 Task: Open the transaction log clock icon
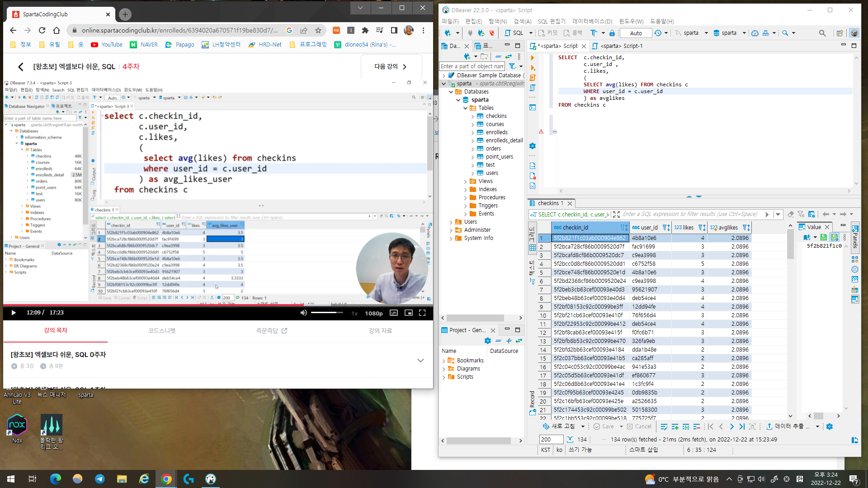click(658, 33)
